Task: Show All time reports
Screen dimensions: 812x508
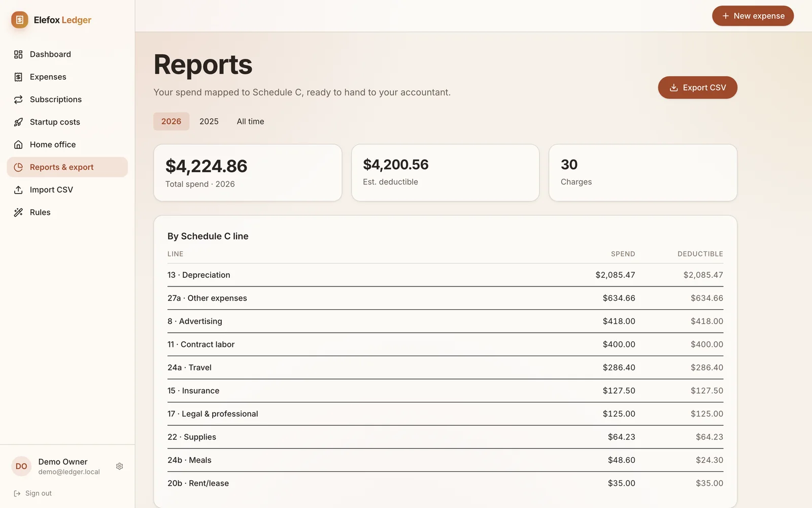Action: coord(251,121)
